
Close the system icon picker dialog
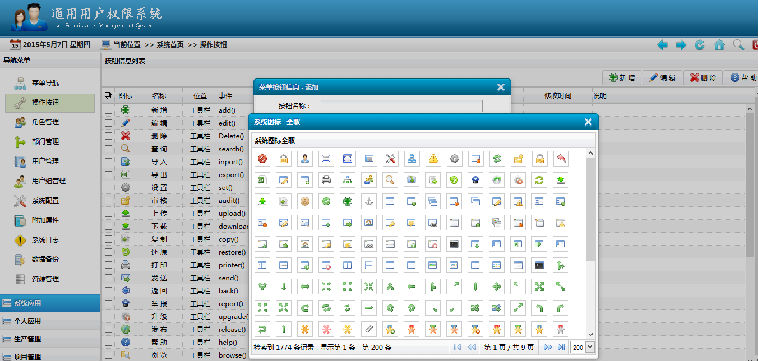(588, 122)
